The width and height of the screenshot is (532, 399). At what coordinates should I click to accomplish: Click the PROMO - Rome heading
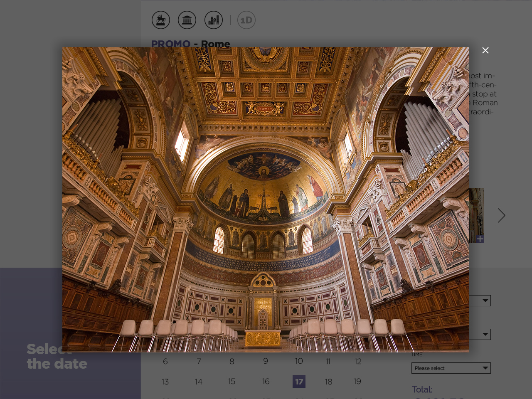pyautogui.click(x=190, y=43)
